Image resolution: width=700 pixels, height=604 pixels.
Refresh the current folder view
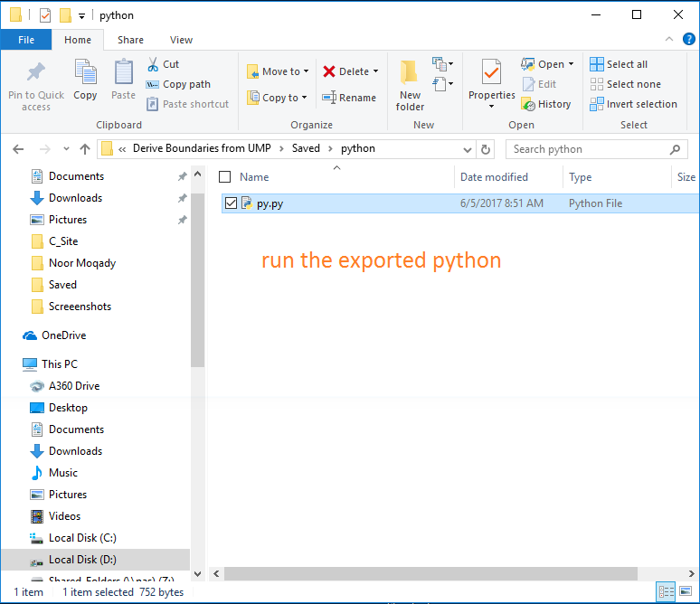pyautogui.click(x=486, y=149)
